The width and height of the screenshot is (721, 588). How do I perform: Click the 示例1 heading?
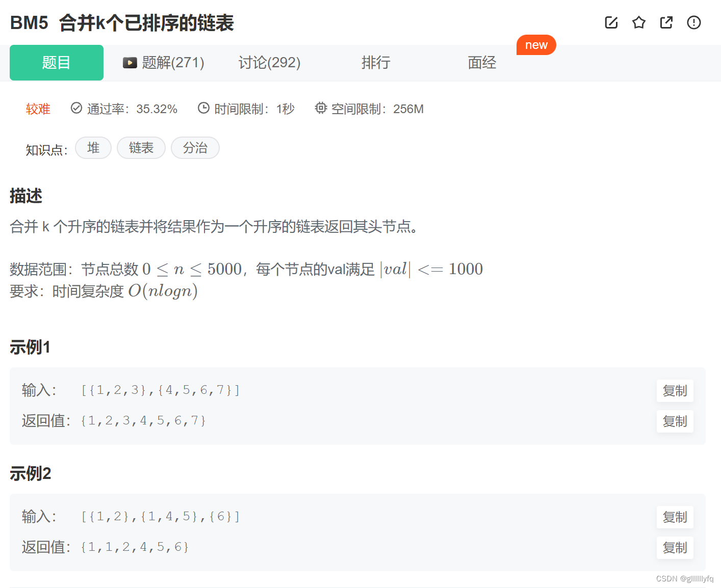pyautogui.click(x=30, y=348)
